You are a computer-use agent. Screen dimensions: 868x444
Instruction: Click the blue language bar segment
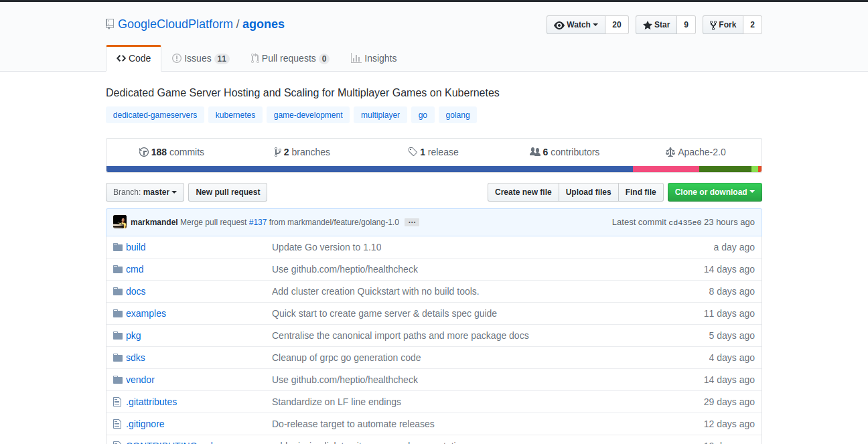pyautogui.click(x=369, y=169)
